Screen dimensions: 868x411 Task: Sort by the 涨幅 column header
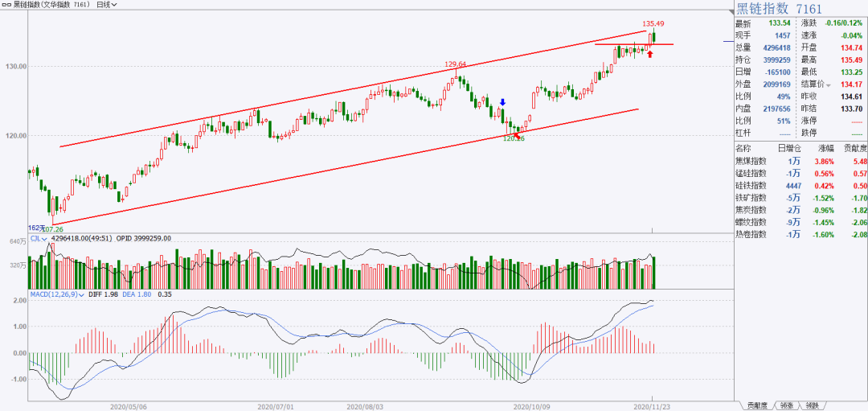[826, 149]
